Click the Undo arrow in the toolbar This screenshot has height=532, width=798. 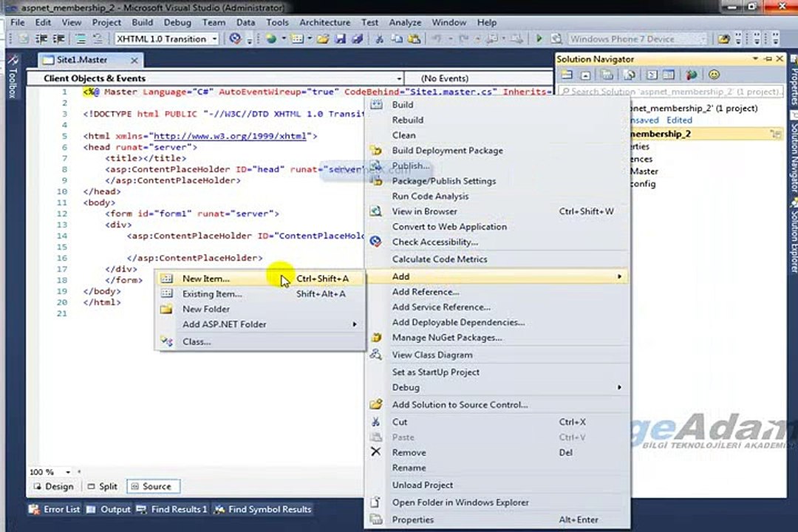pyautogui.click(x=437, y=38)
